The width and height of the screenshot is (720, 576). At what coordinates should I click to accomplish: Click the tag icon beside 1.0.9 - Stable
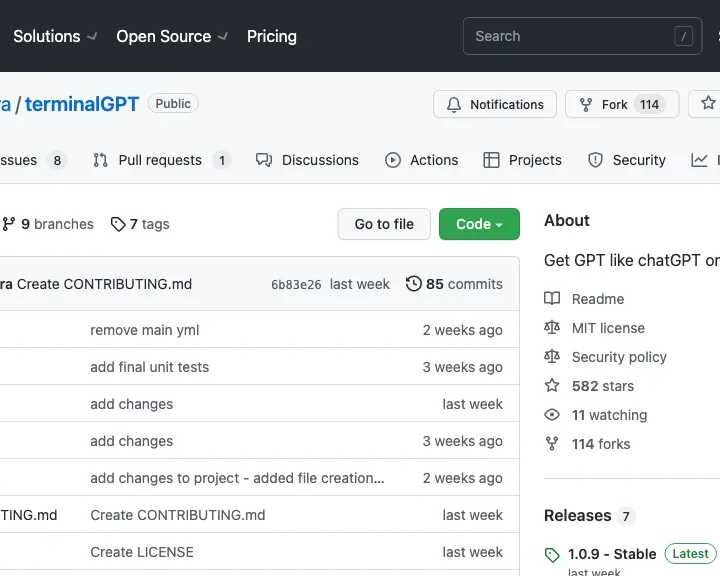click(x=552, y=554)
